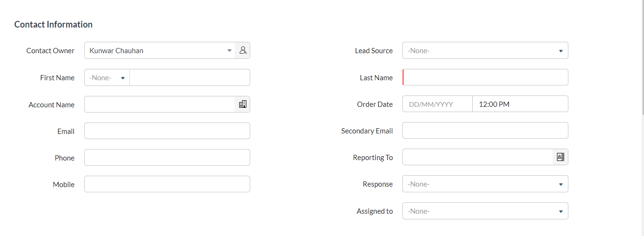644x236 pixels.
Task: Expand the Lead Source dropdown
Action: coord(485,50)
